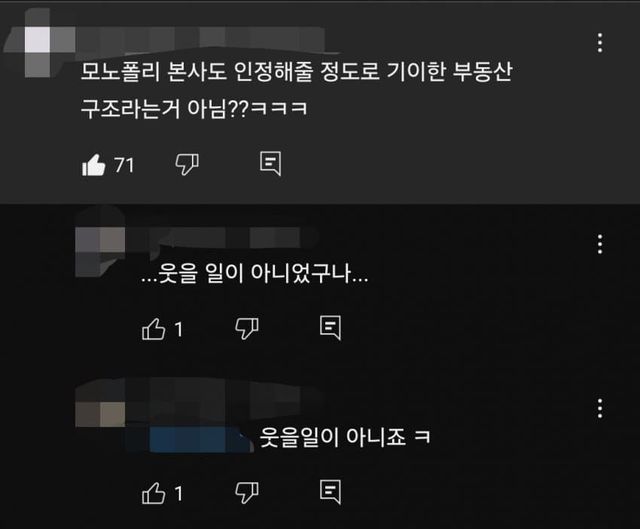
Task: Click the blue mentioned-user tag in last reply
Action: pos(201,439)
